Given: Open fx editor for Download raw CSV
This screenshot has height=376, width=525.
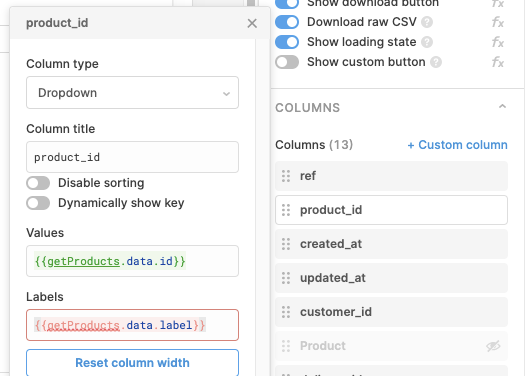Looking at the screenshot, I should [498, 22].
